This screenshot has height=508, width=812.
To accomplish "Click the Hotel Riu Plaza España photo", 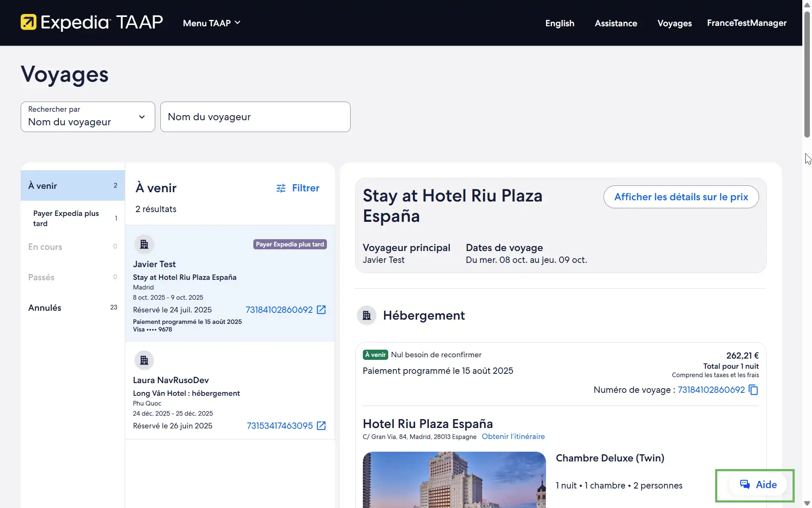I will [x=454, y=480].
